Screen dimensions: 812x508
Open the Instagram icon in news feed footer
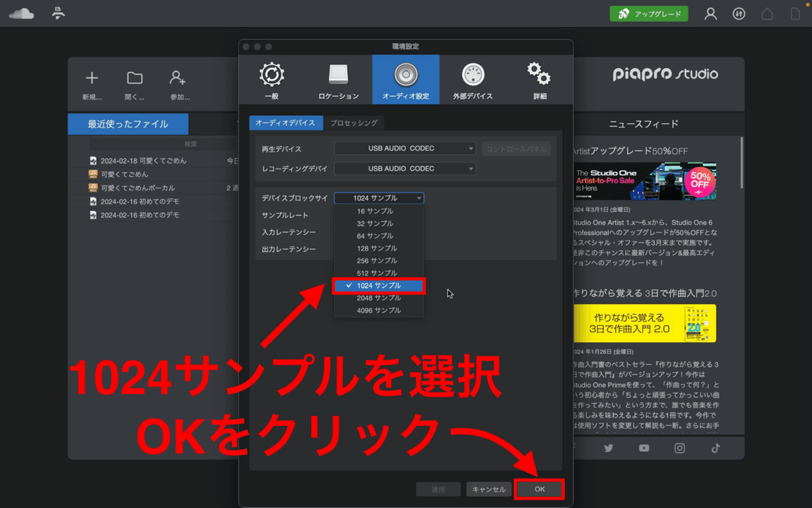[x=679, y=448]
